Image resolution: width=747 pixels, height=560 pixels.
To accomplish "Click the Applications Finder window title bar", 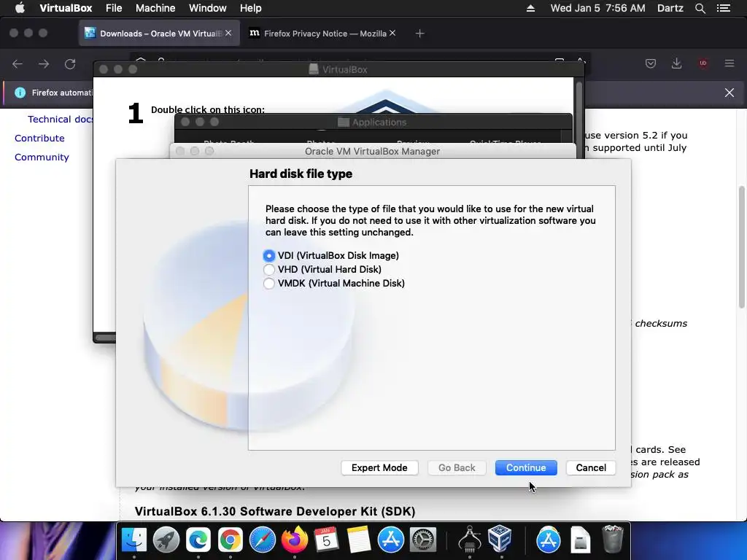I will point(373,122).
